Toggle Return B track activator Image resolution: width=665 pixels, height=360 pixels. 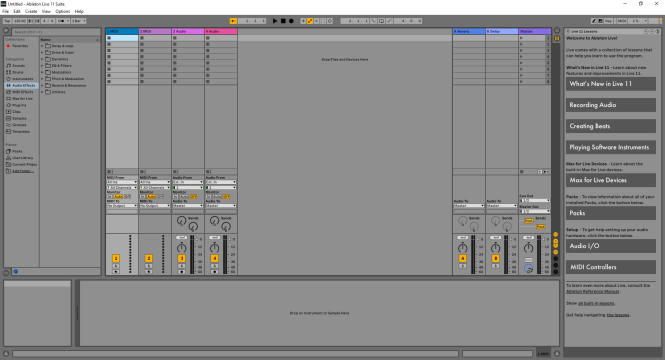click(x=495, y=258)
